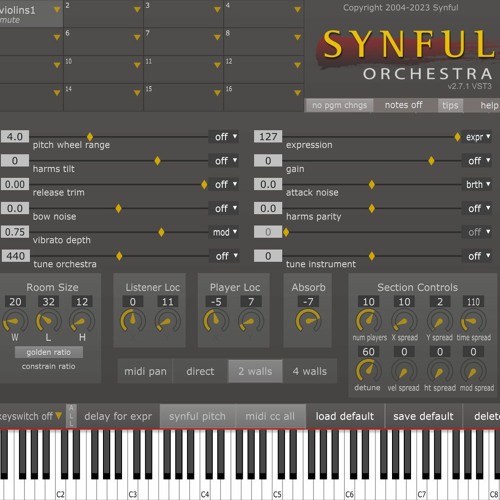Click the Player Loc knob showing 7
500x500 pixels.
click(x=251, y=321)
